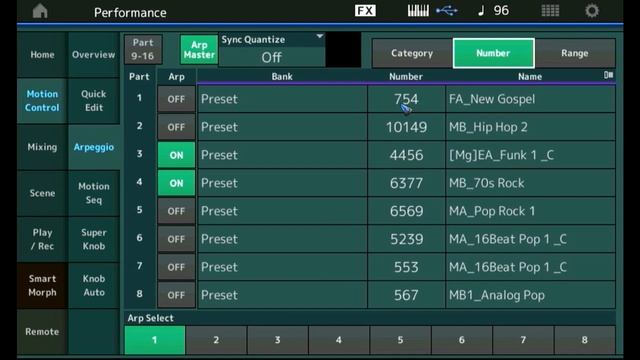Open the Bank selector for Part 8
This screenshot has width=640, height=360.
(x=282, y=295)
